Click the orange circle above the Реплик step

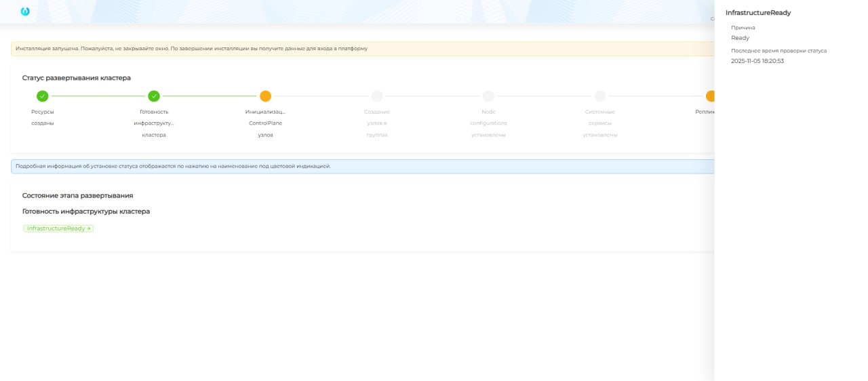click(710, 96)
